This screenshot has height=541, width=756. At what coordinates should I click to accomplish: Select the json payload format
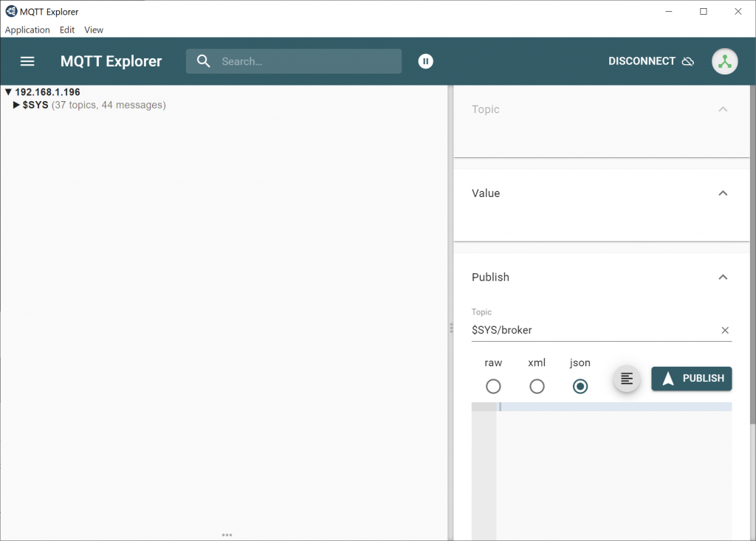580,386
